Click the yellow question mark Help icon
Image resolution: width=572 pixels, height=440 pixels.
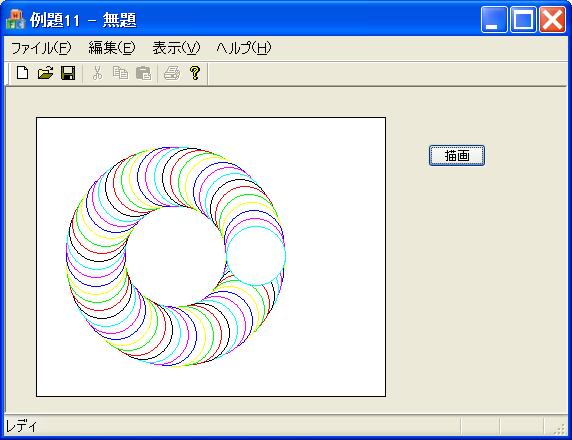195,73
